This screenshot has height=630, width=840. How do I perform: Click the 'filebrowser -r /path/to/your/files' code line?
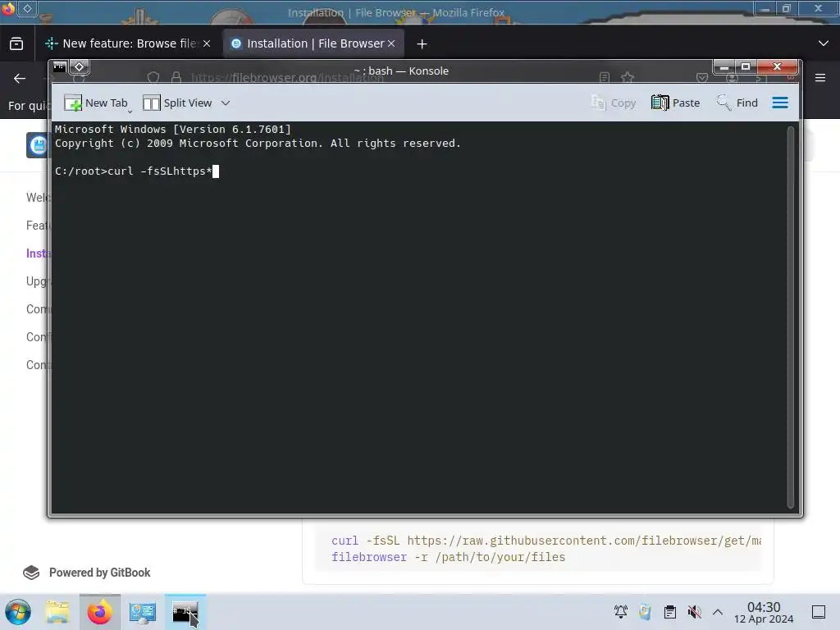pyautogui.click(x=449, y=557)
